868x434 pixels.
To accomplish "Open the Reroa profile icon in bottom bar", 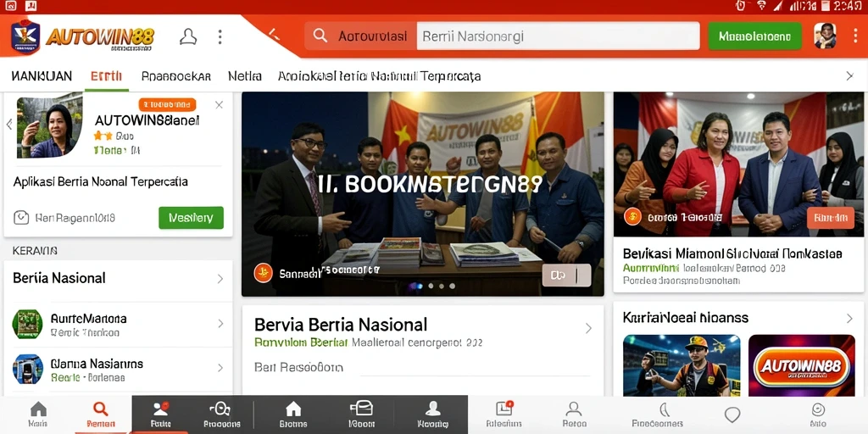I will [574, 409].
